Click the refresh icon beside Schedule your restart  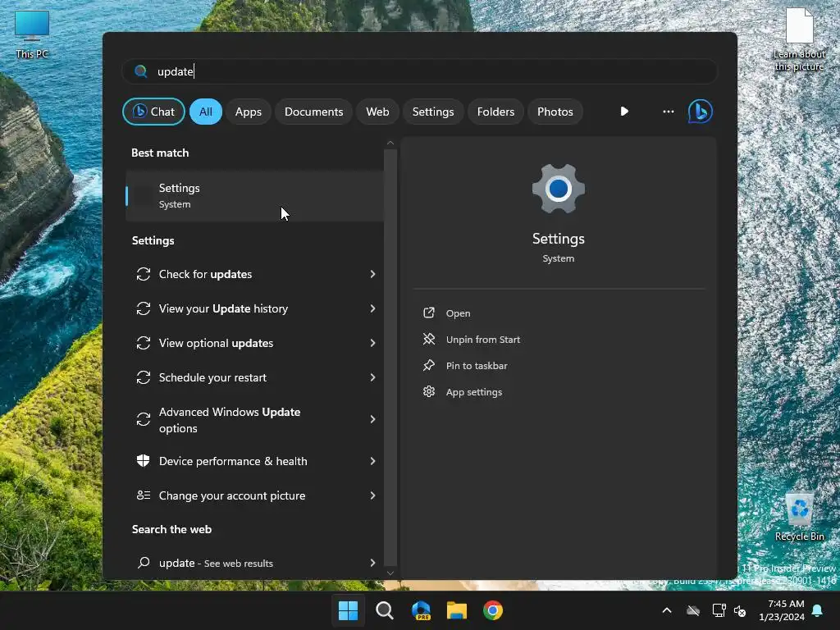click(143, 377)
